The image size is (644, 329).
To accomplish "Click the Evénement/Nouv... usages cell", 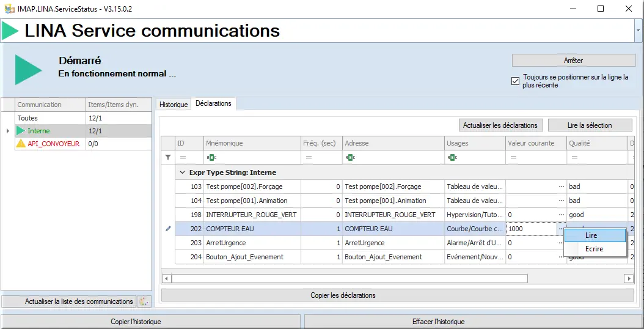I will click(475, 257).
